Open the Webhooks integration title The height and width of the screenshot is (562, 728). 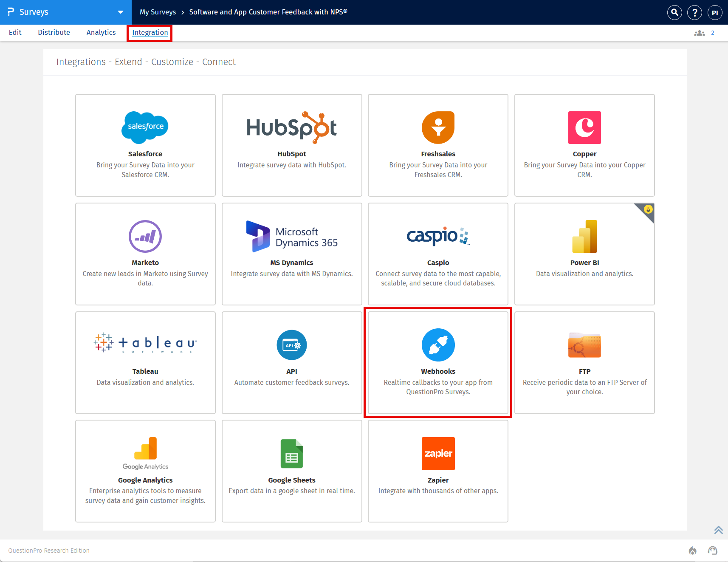tap(438, 371)
